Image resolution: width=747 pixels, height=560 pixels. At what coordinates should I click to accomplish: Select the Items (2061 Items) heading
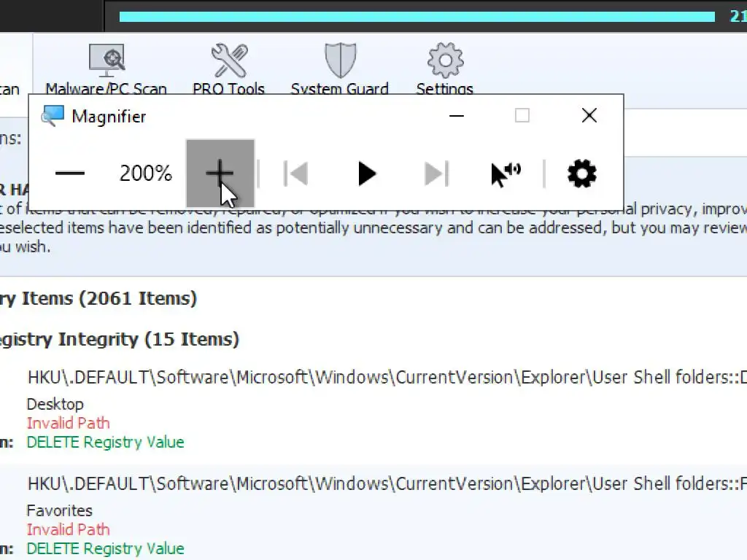(x=98, y=298)
